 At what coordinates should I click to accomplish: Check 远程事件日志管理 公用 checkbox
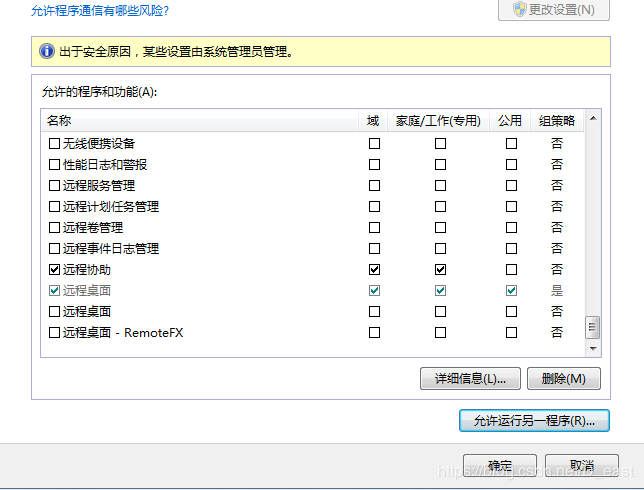511,248
